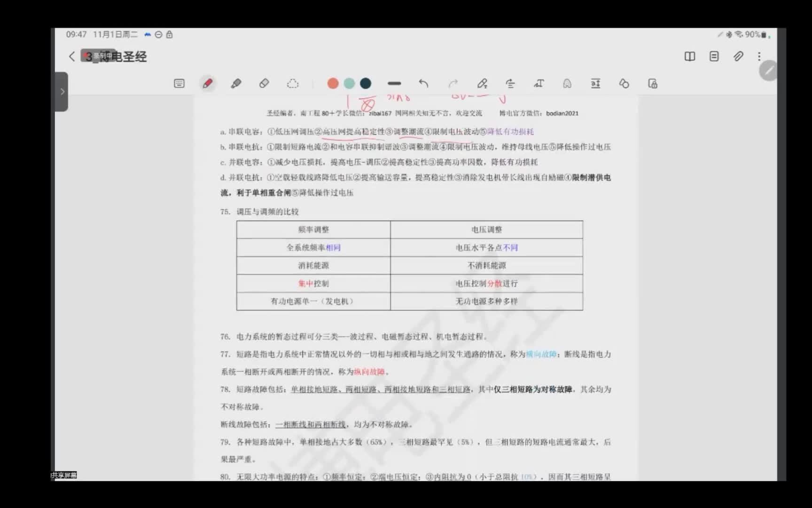
Task: Tap the overlapping shapes toolbar icon
Action: [624, 84]
